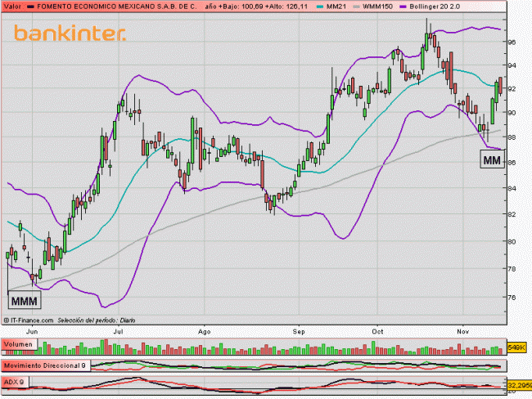Click the 80 price axis label
The image size is (532, 399).
[512, 242]
